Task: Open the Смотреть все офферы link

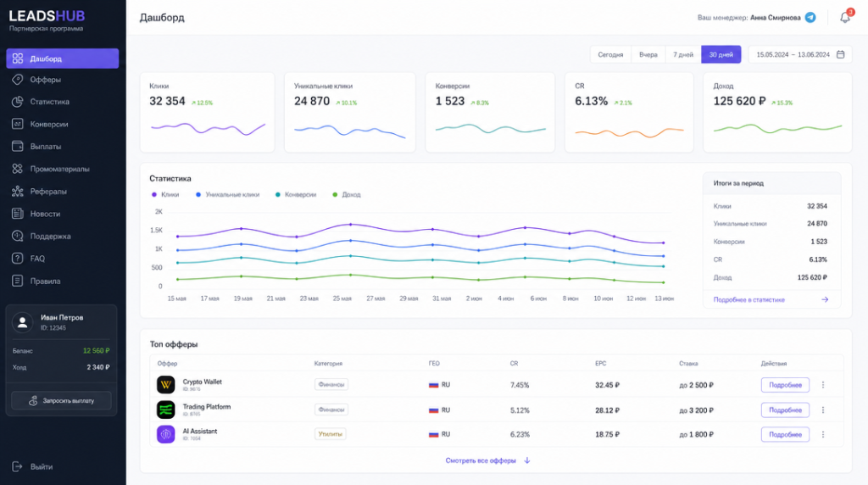Action: click(481, 460)
